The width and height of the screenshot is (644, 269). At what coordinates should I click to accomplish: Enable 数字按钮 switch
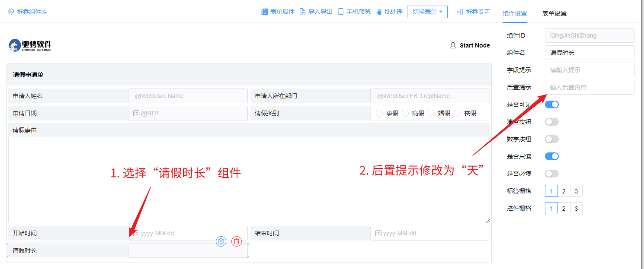coord(552,139)
